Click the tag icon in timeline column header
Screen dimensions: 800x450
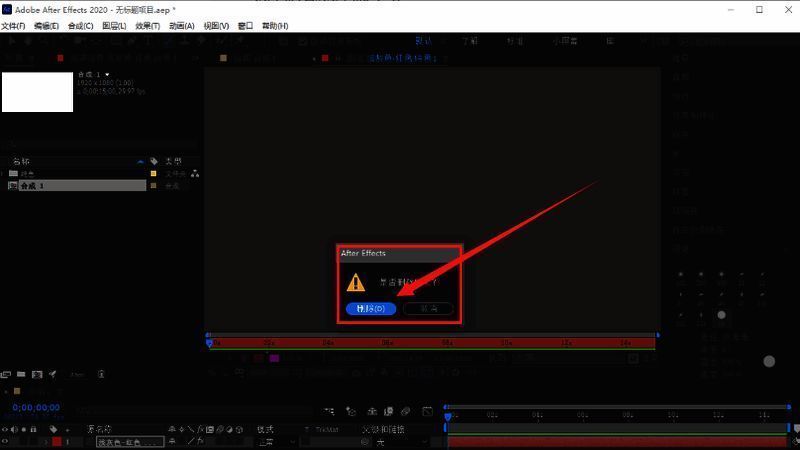point(52,429)
